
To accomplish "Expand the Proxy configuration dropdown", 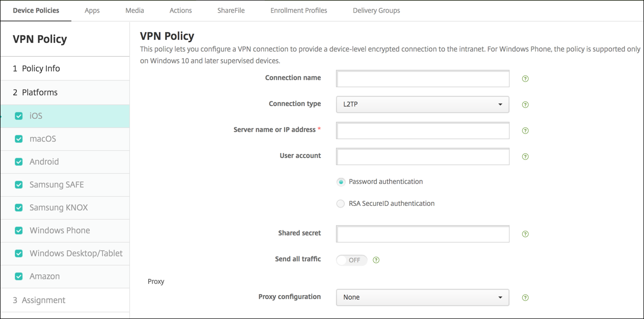I will [423, 297].
